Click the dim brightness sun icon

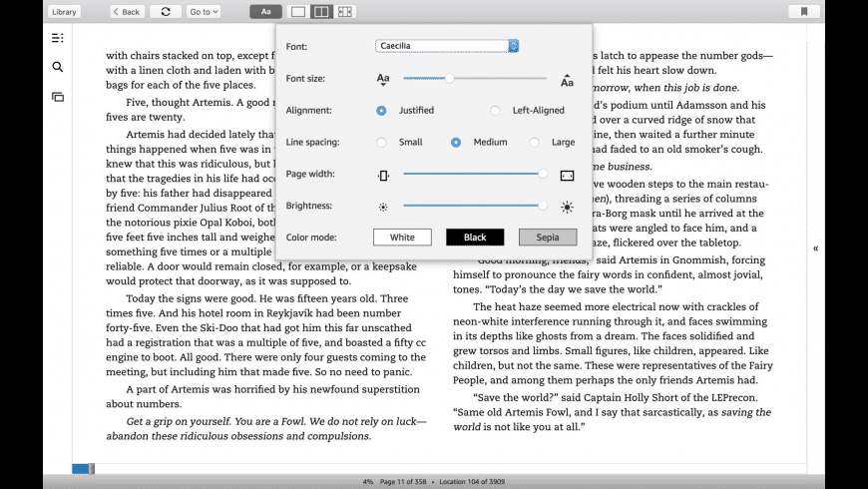[x=383, y=208]
